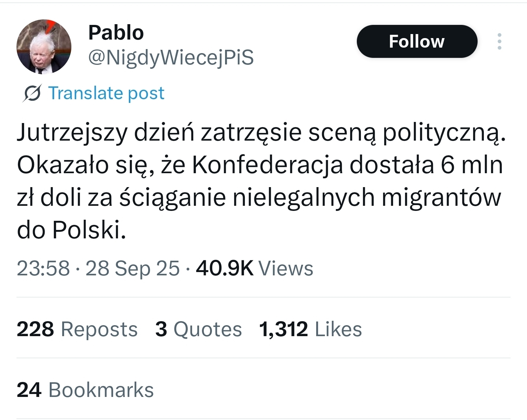Image resolution: width=527 pixels, height=420 pixels.
Task: Click the 40.9K view count number
Action: [x=224, y=268]
